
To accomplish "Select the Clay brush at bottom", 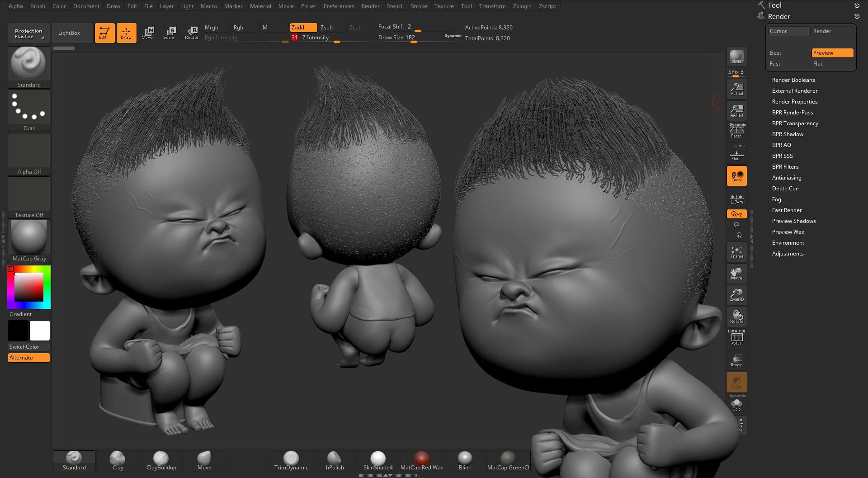I will tap(118, 461).
